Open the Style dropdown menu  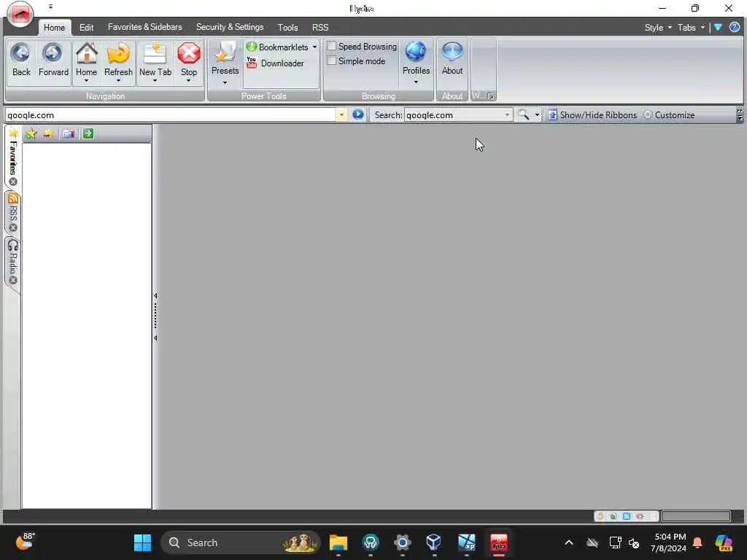658,28
